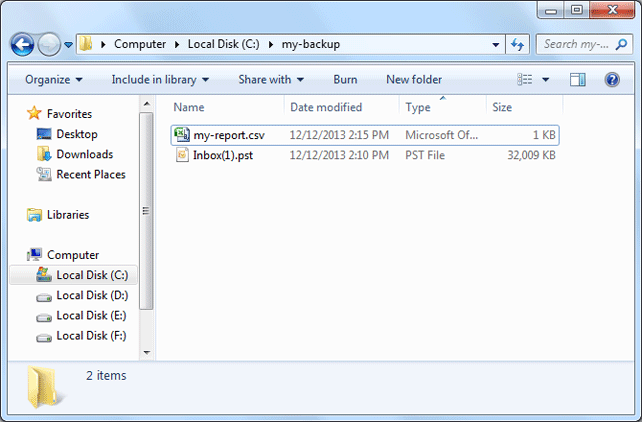Click the greyed-out Forward arrow button
642x422 pixels.
[x=49, y=44]
